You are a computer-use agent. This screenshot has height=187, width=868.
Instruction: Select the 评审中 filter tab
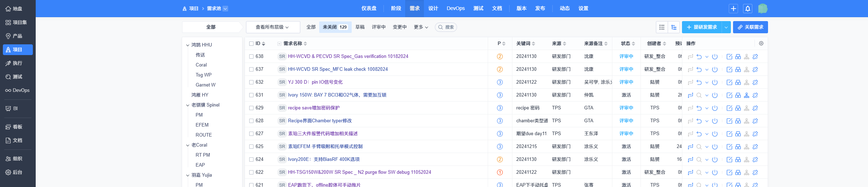(x=378, y=27)
